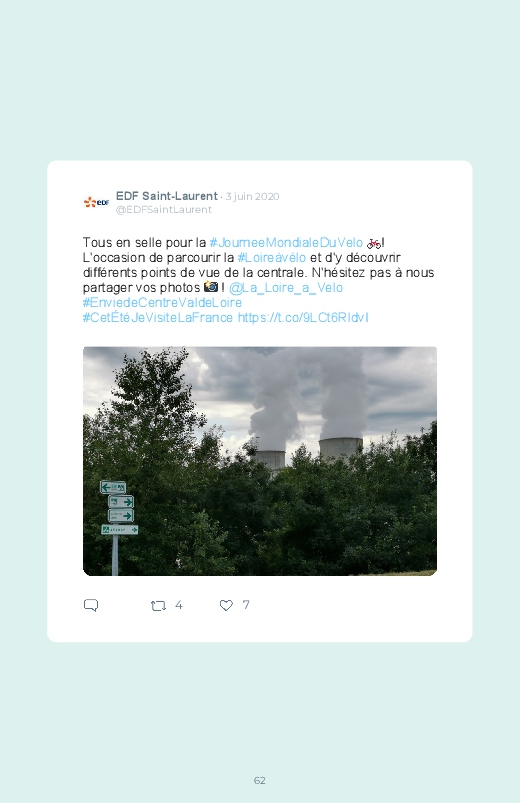Open hashtag #JourneeMondialeDuVelo

pyautogui.click(x=286, y=243)
